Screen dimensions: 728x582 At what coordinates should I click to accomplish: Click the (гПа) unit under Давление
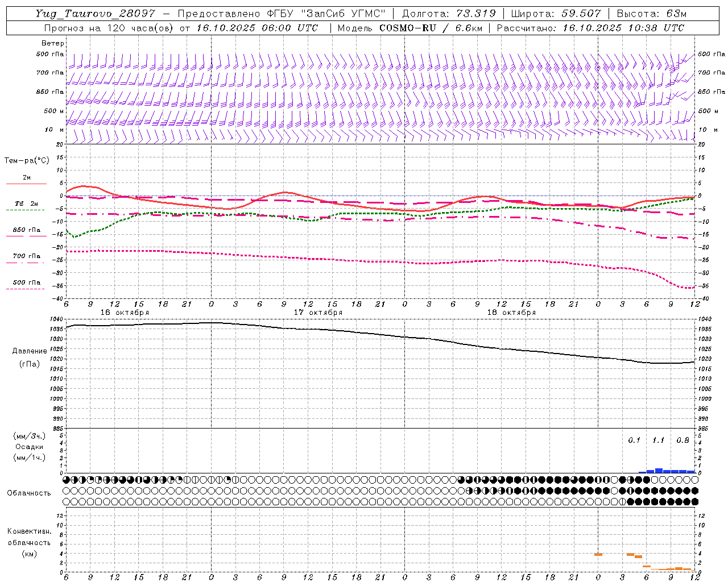pyautogui.click(x=30, y=364)
